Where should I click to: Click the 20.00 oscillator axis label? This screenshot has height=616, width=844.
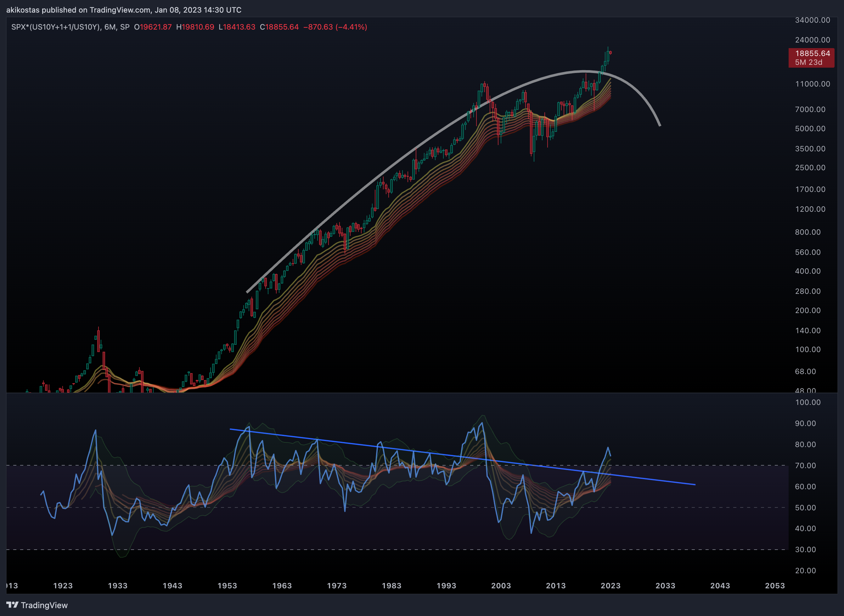point(806,570)
